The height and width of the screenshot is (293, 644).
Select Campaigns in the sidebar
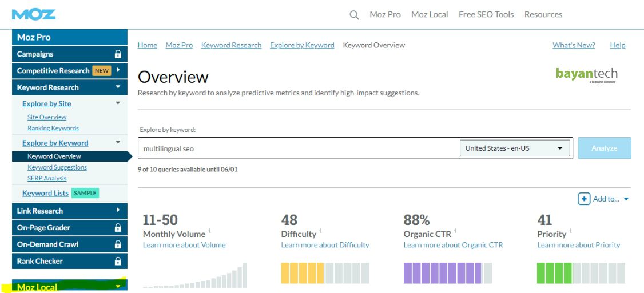pos(70,54)
